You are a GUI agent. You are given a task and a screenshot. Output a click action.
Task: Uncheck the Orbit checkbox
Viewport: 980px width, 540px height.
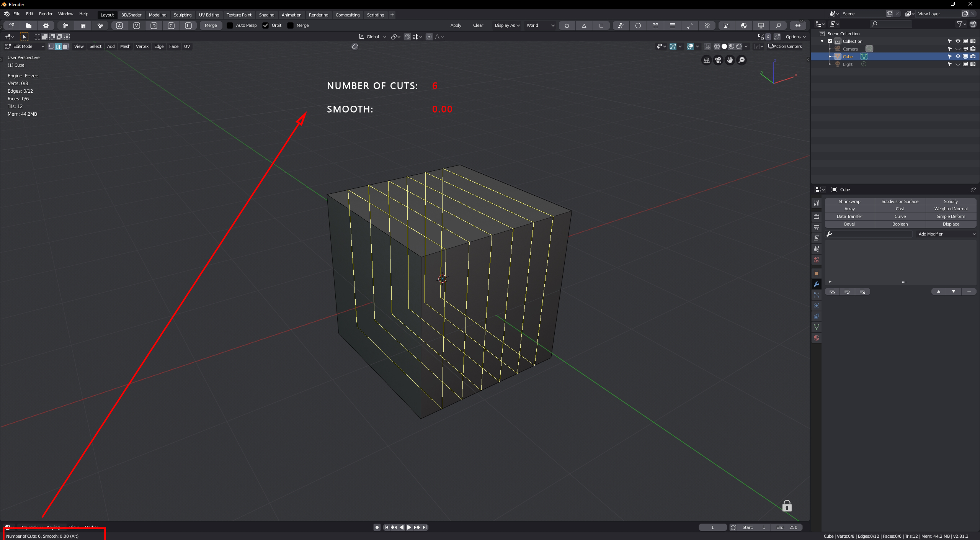[266, 25]
